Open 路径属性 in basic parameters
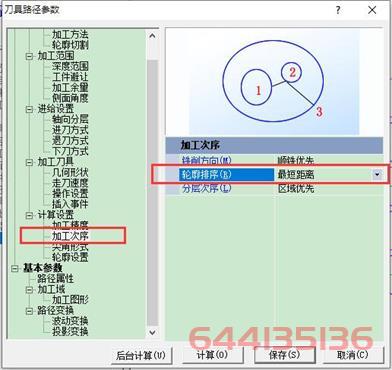 [55, 278]
